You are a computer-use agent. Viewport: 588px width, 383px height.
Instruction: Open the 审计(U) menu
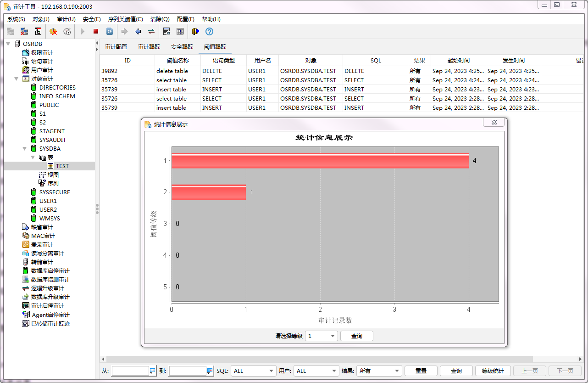click(66, 19)
